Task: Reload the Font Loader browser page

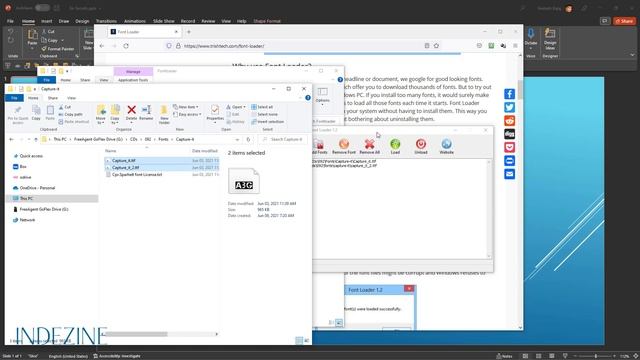Action: (x=126, y=46)
